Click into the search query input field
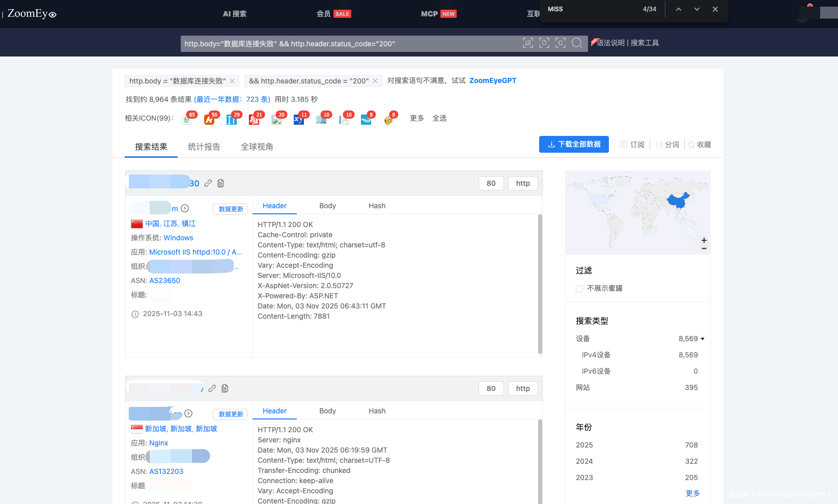 (x=346, y=44)
